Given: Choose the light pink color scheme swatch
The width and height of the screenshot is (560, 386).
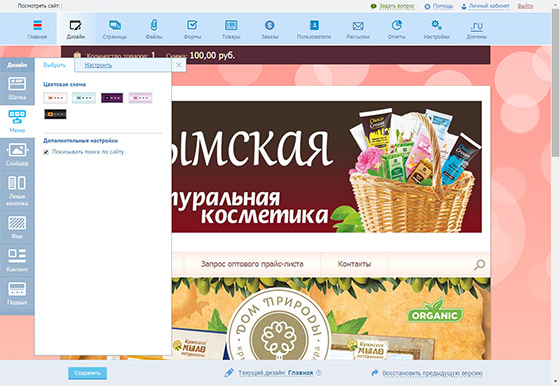Looking at the screenshot, I should pyautogui.click(x=140, y=98).
